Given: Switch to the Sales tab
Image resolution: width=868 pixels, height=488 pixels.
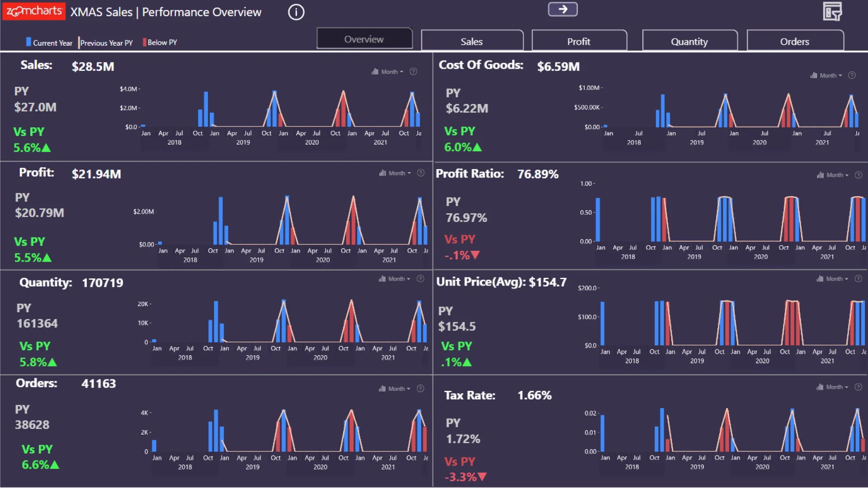Looking at the screenshot, I should click(472, 41).
